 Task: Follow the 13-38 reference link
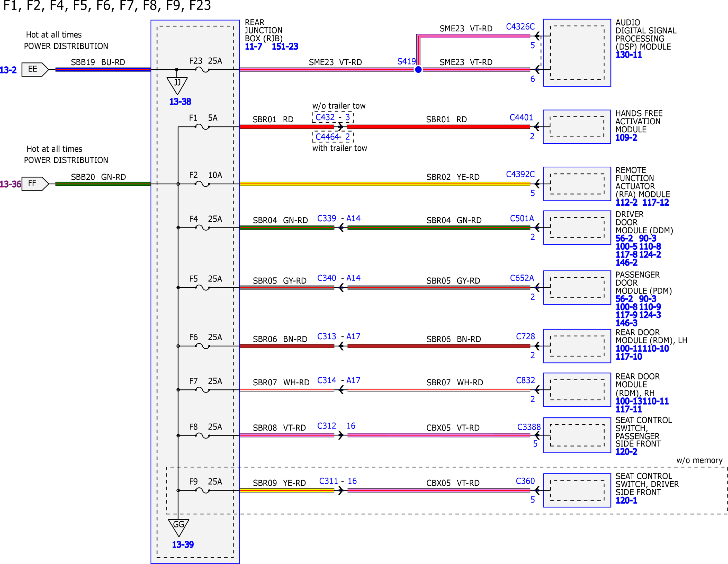point(180,102)
